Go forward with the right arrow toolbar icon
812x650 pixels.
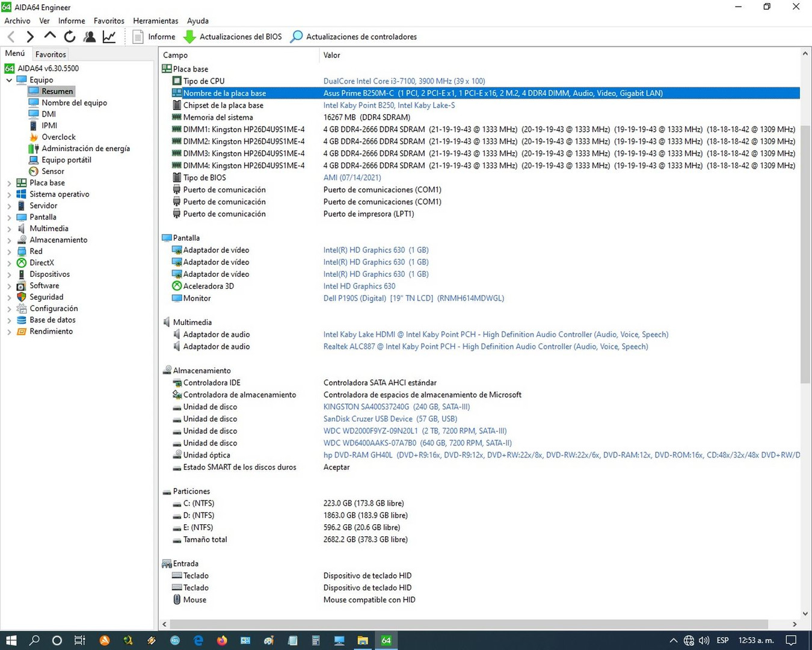pos(30,37)
